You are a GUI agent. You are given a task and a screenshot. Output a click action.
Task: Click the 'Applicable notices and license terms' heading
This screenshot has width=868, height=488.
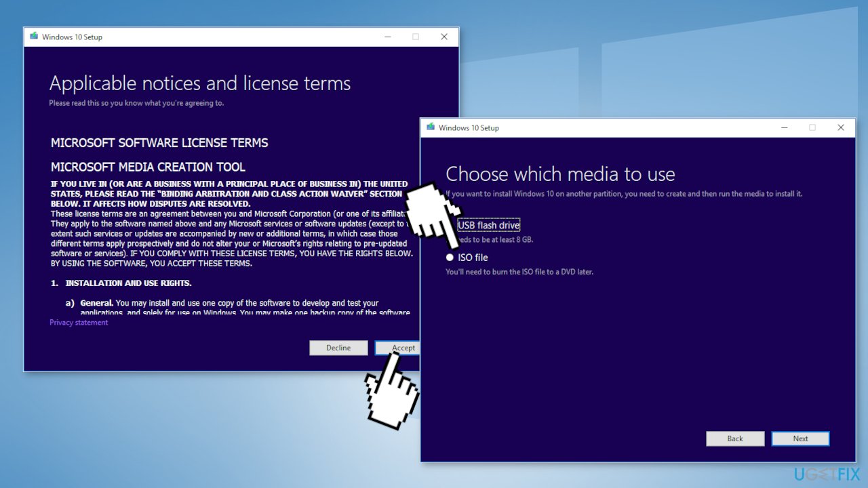tap(200, 83)
